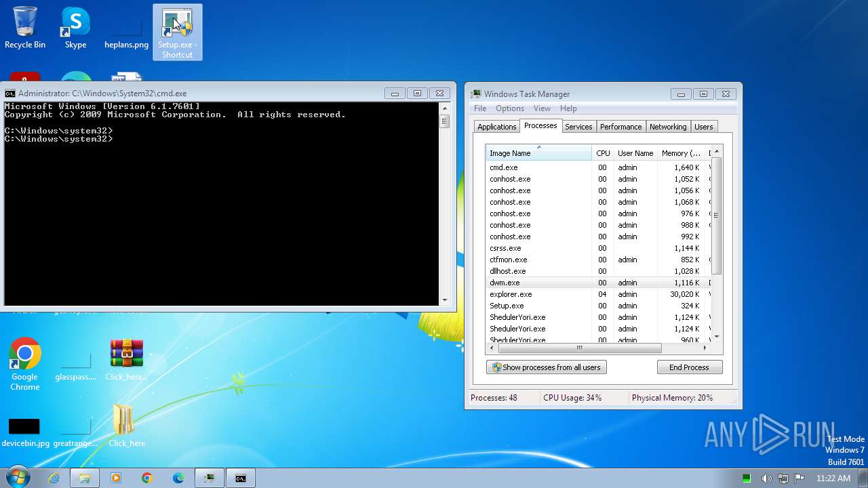Screen dimensions: 868x488
Task: Open the Action Center flag icon
Action: 799,479
